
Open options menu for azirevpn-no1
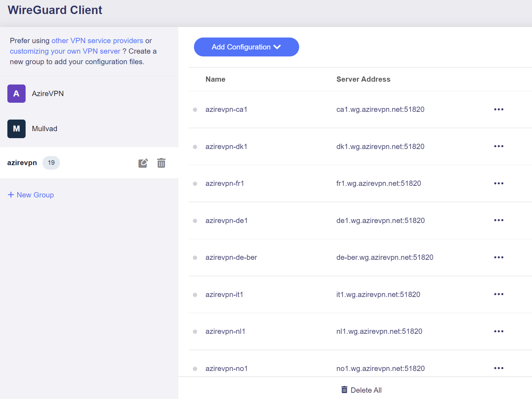click(499, 368)
